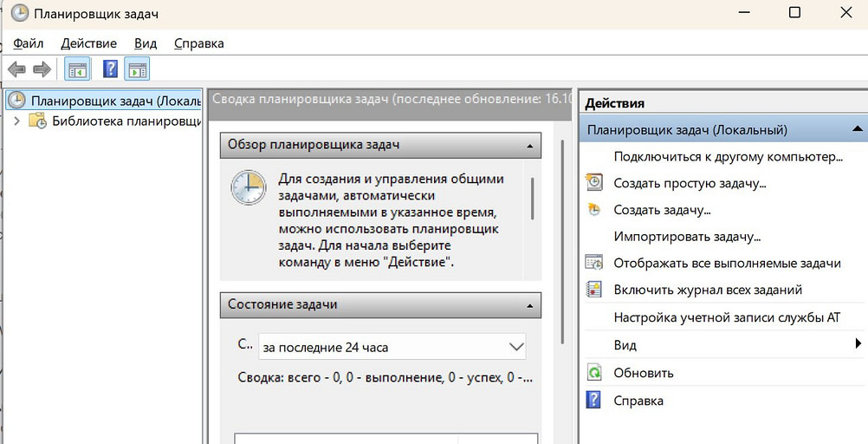Image resolution: width=868 pixels, height=444 pixels.
Task: Open the 'за последние 24 часа' dropdown
Action: (392, 347)
